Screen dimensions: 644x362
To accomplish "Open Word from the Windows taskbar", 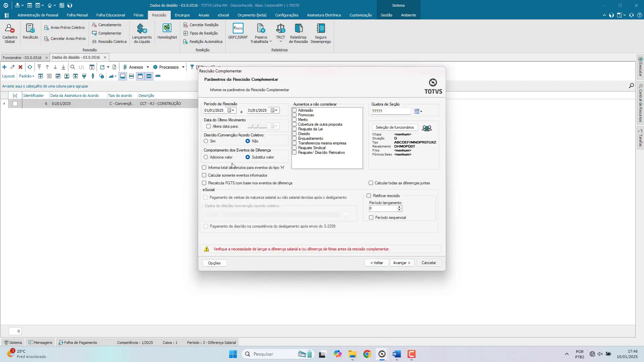I will point(397,354).
